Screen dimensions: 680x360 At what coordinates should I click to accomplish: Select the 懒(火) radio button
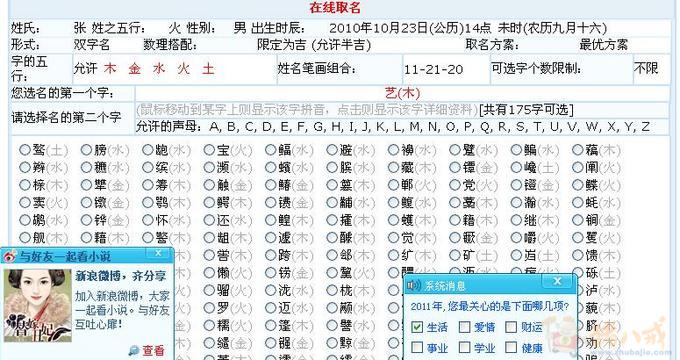click(x=210, y=273)
